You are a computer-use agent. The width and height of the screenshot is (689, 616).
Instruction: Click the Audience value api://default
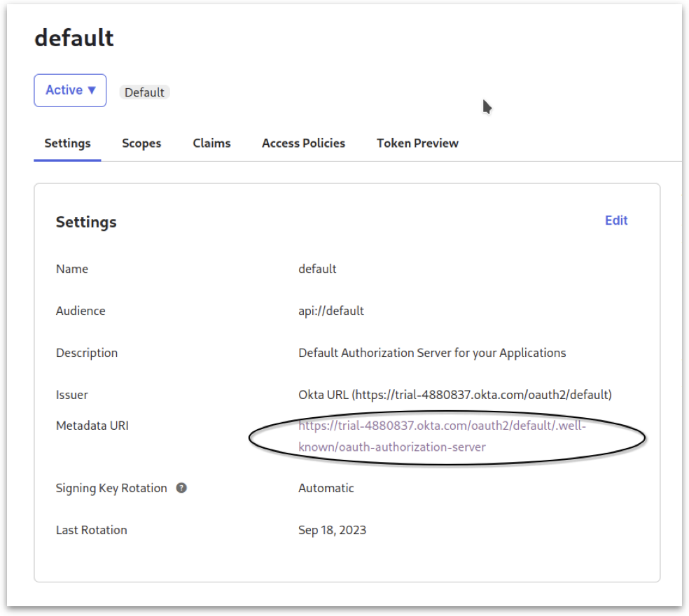pyautogui.click(x=331, y=311)
